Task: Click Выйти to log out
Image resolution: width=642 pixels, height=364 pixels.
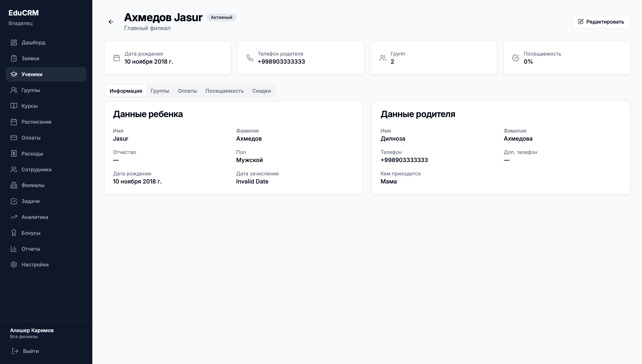Action: [31, 351]
